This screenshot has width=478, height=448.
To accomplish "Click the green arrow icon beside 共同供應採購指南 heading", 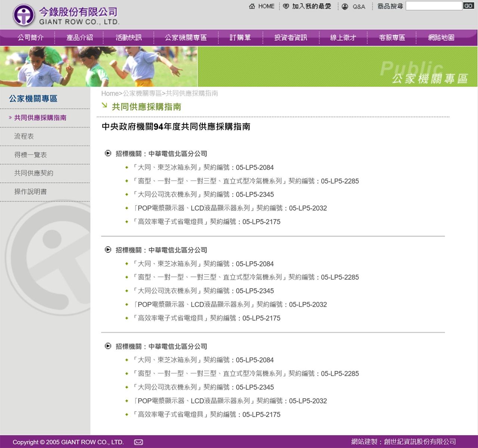I will click(x=105, y=106).
